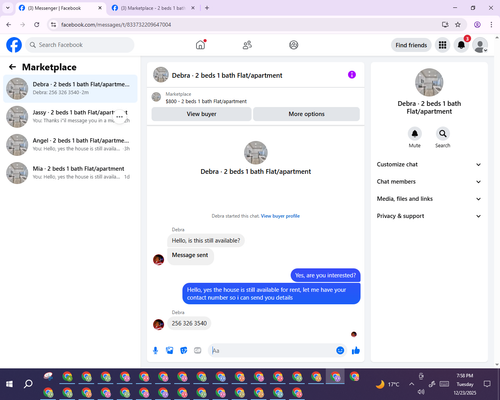Image resolution: width=500 pixels, height=400 pixels.
Task: Click the Search Facebook field
Action: (80, 45)
